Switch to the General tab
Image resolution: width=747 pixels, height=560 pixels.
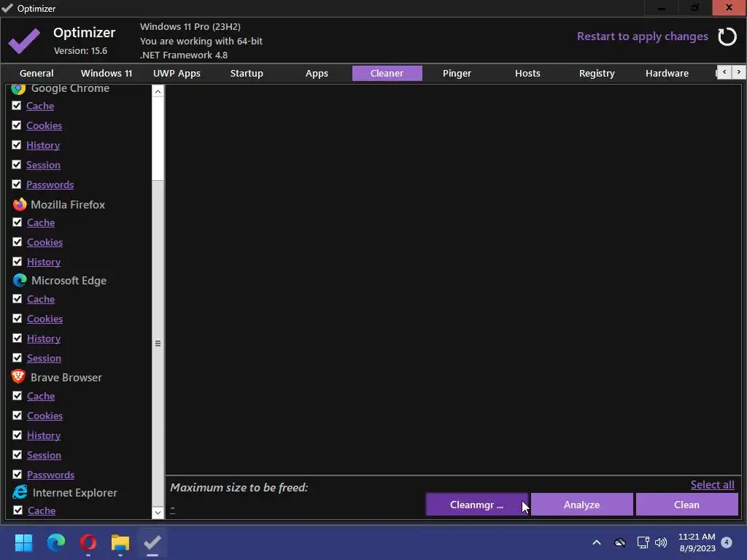(36, 74)
